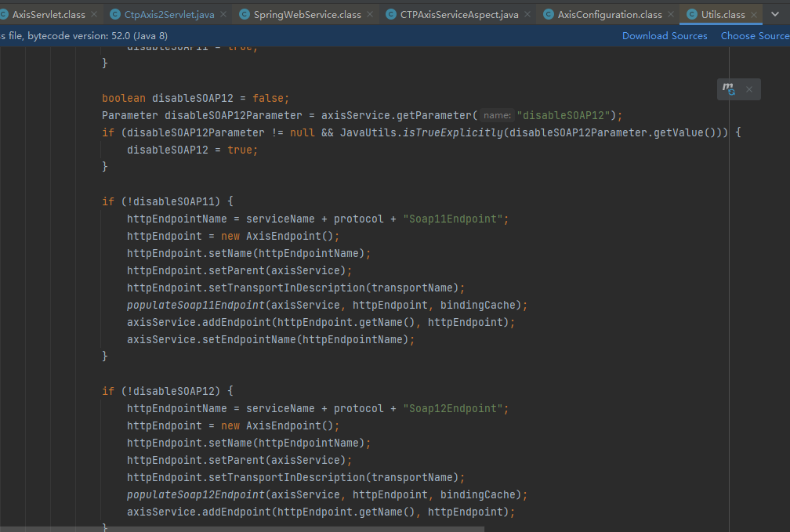Switch to the AxisConfiguration.class tab

point(609,14)
